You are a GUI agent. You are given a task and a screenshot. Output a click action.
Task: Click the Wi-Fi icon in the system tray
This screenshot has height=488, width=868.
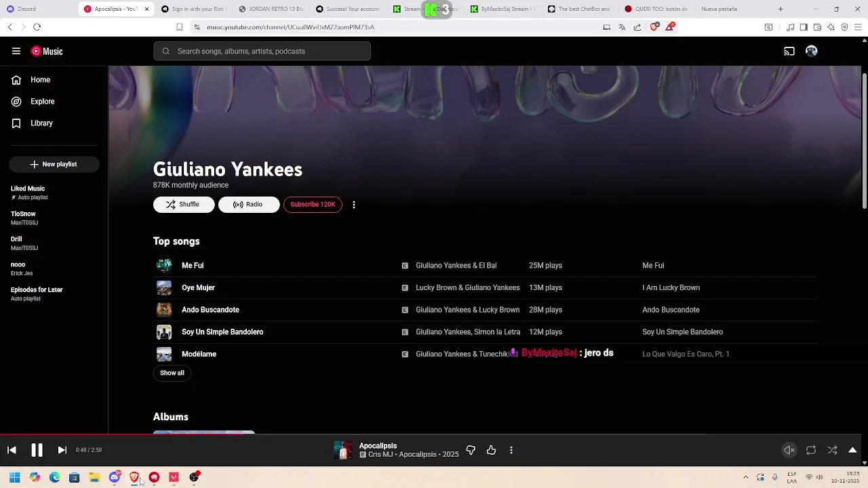[808, 477]
